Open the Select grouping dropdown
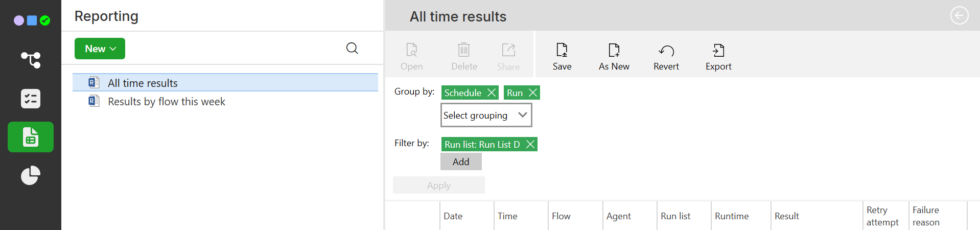The image size is (980, 230). (486, 115)
